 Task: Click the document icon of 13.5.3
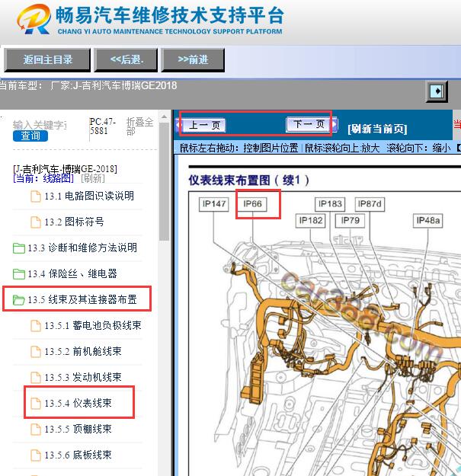click(x=36, y=377)
